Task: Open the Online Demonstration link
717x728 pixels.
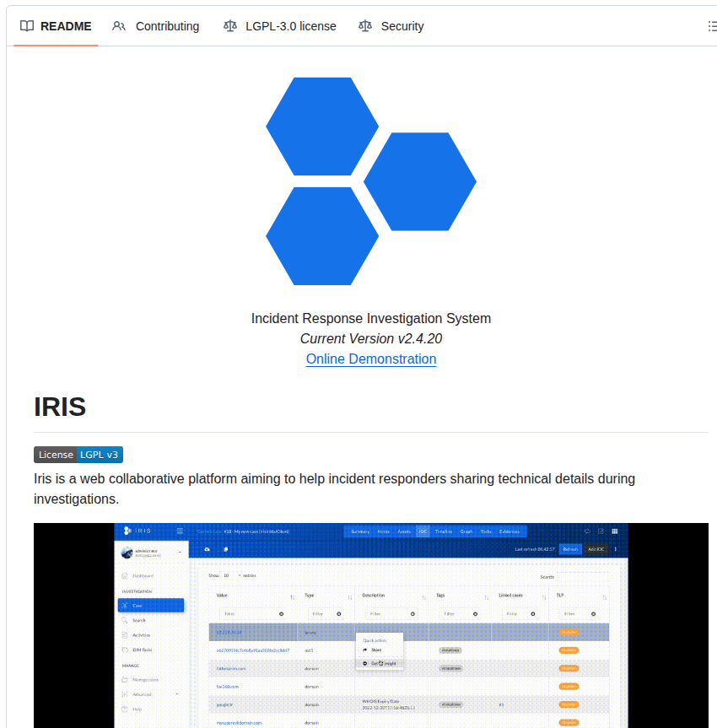Action: click(371, 359)
